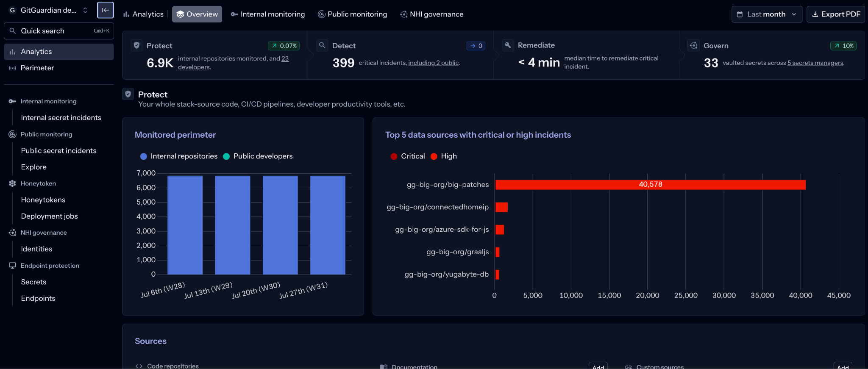Click the Internal monitoring key icon in sidebar
The image size is (868, 369).
pyautogui.click(x=12, y=101)
